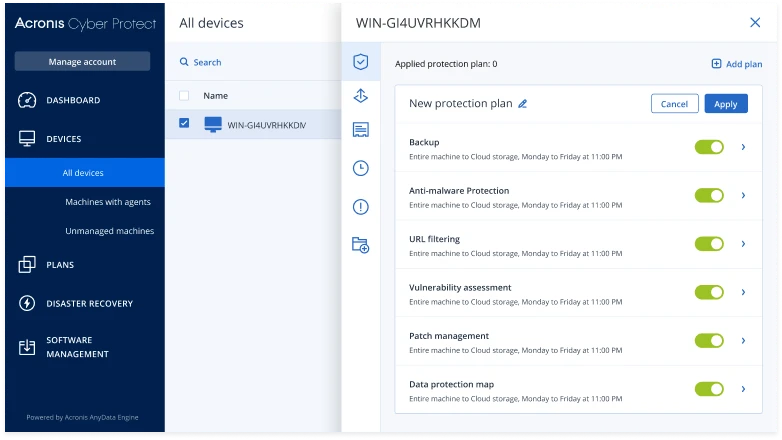Expand Data protection map chevron
Image resolution: width=782 pixels, height=440 pixels.
pyautogui.click(x=743, y=389)
